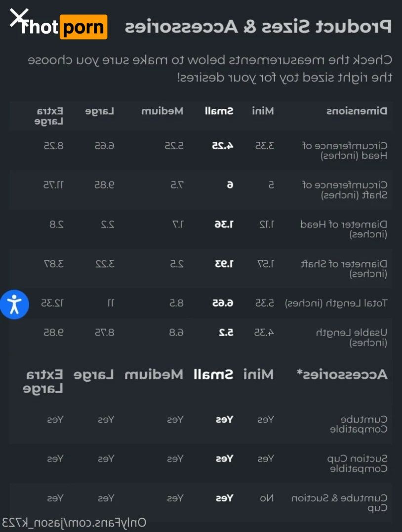402x532 pixels.
Task: Click the Product Sizes & Accessories heading
Action: [x=257, y=27]
